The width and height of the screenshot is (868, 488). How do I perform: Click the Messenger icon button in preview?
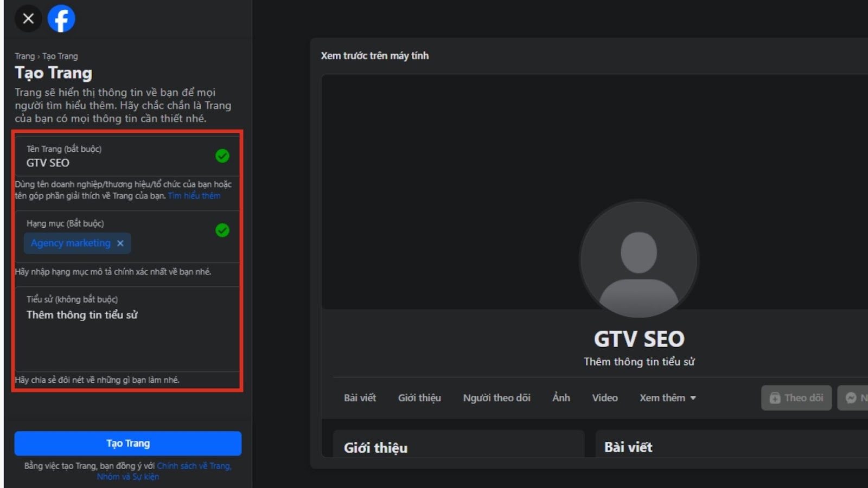853,398
